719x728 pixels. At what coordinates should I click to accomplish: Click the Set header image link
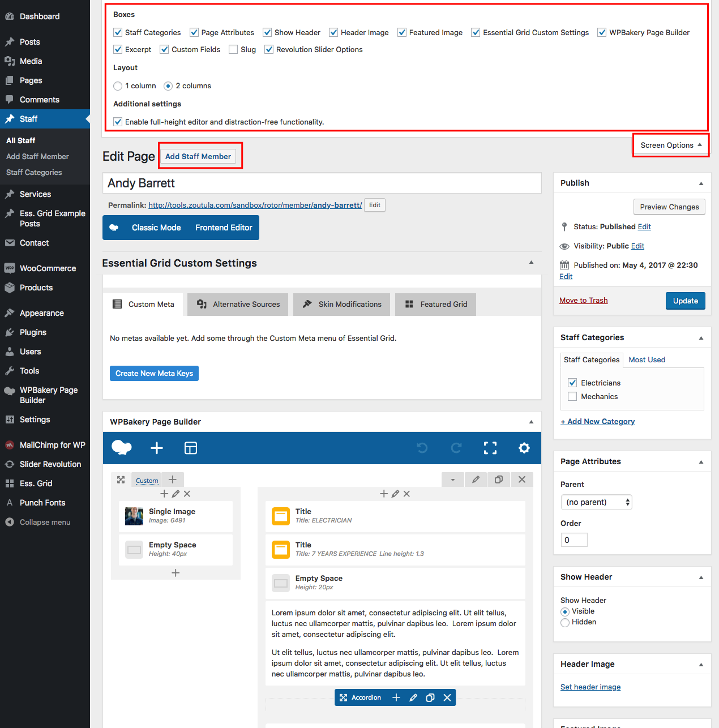click(590, 687)
